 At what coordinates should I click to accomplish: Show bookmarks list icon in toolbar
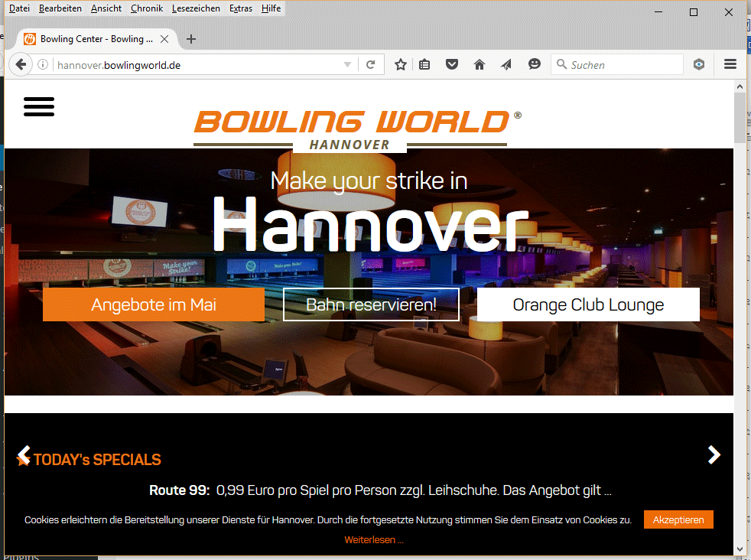click(424, 65)
